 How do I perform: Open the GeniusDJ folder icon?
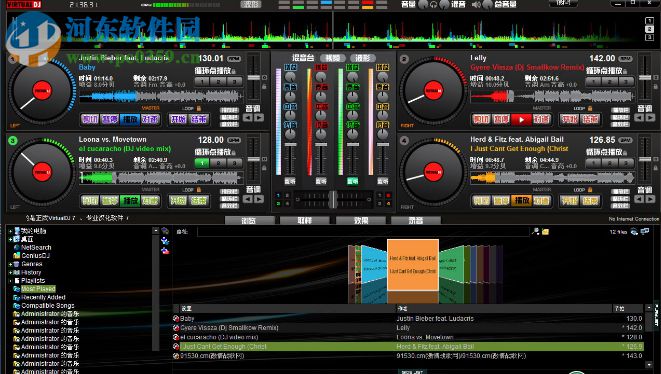(16, 256)
